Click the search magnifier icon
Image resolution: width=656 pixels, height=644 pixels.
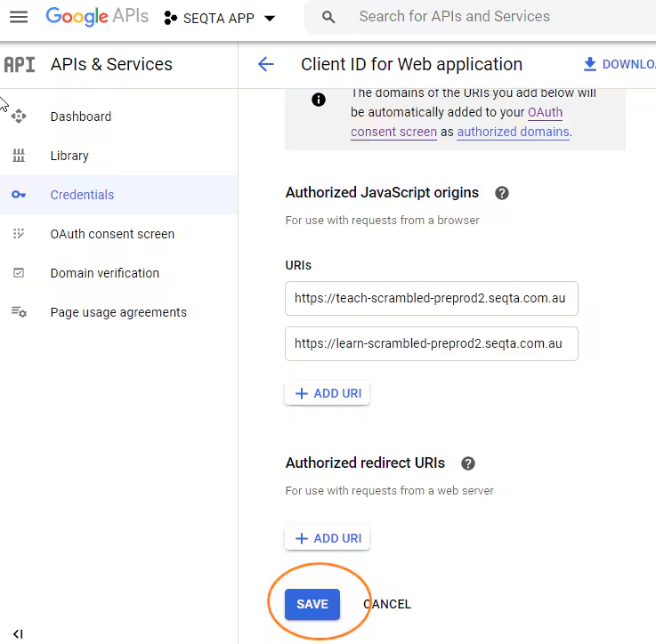[x=328, y=17]
